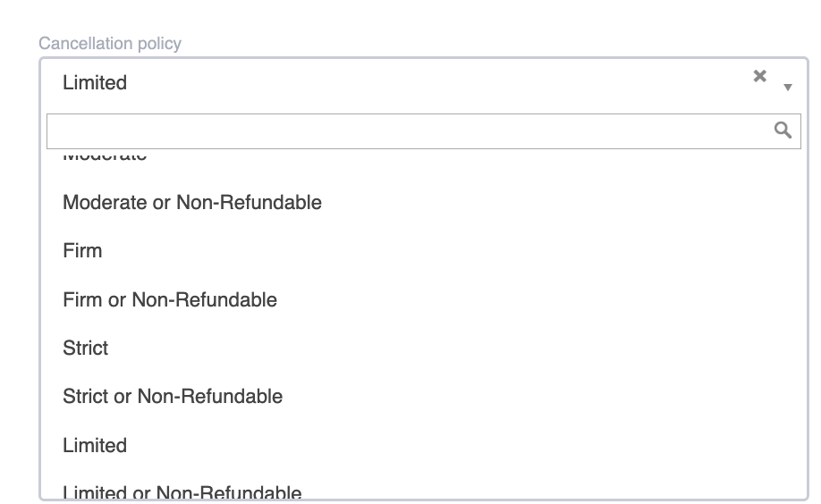The image size is (821, 504).
Task: Select "Moderate or Non-Refundable" option
Action: tap(192, 203)
